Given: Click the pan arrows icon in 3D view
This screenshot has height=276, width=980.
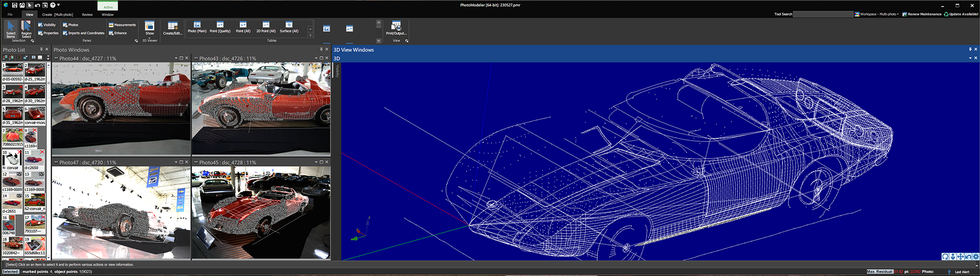Looking at the screenshot, I should (960, 257).
